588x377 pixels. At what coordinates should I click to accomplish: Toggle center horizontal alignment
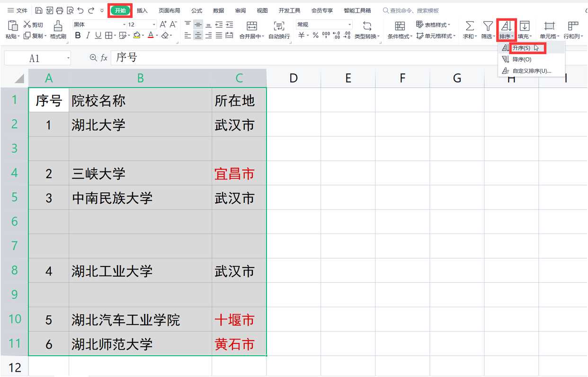coord(198,36)
